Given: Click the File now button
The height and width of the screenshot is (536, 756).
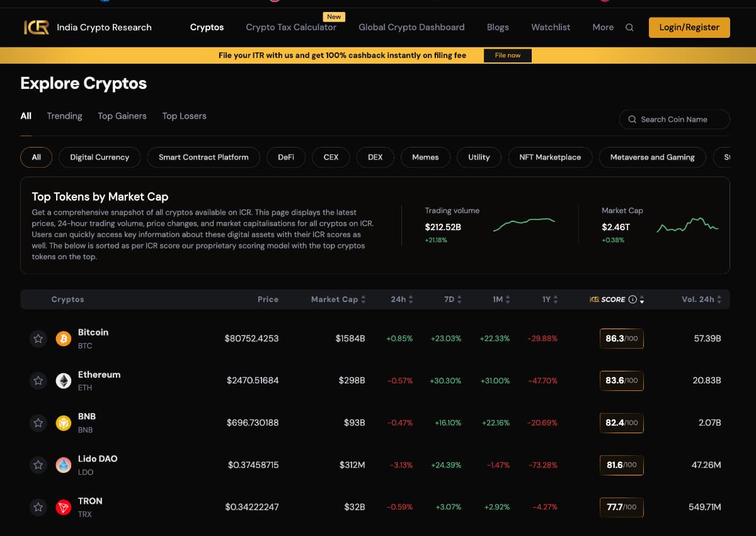Looking at the screenshot, I should pos(508,55).
